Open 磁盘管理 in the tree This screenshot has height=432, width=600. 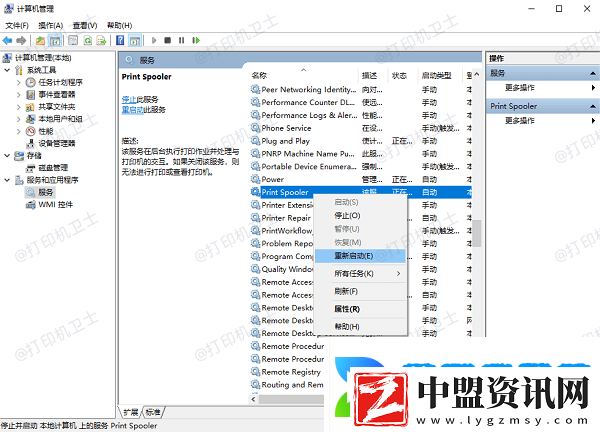click(x=53, y=168)
